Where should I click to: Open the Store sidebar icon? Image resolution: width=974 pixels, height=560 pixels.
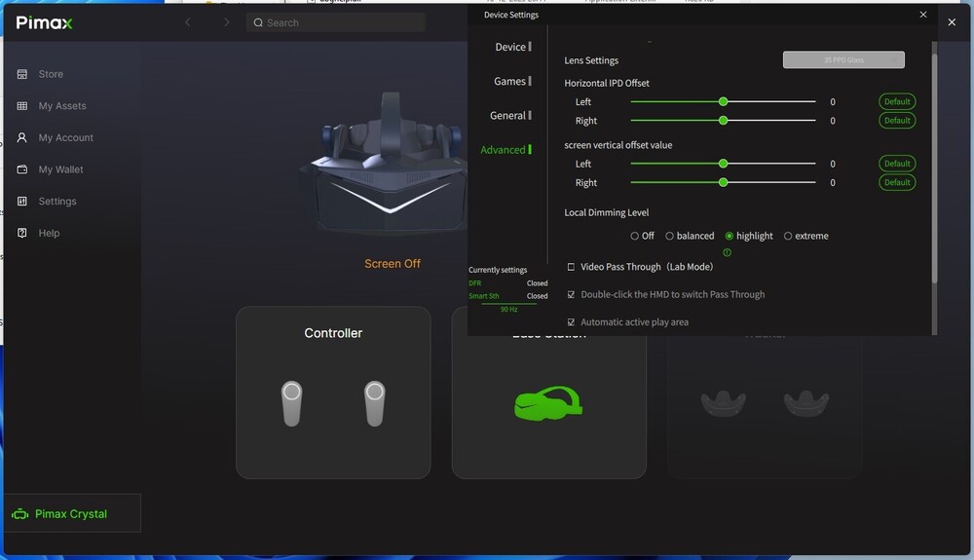22,74
